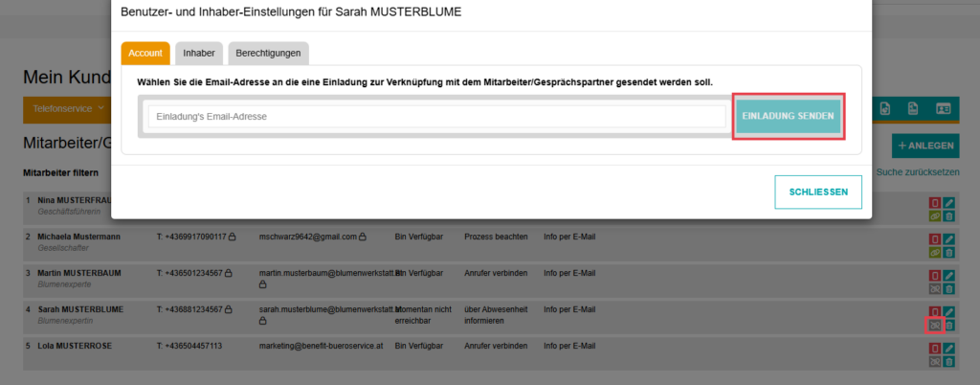This screenshot has height=385, width=980.
Task: Click the Einladung senden button
Action: coord(789,116)
